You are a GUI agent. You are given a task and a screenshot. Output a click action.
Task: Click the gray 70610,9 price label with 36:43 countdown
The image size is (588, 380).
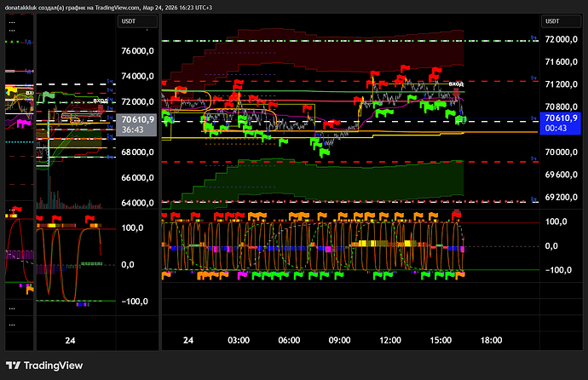(137, 125)
